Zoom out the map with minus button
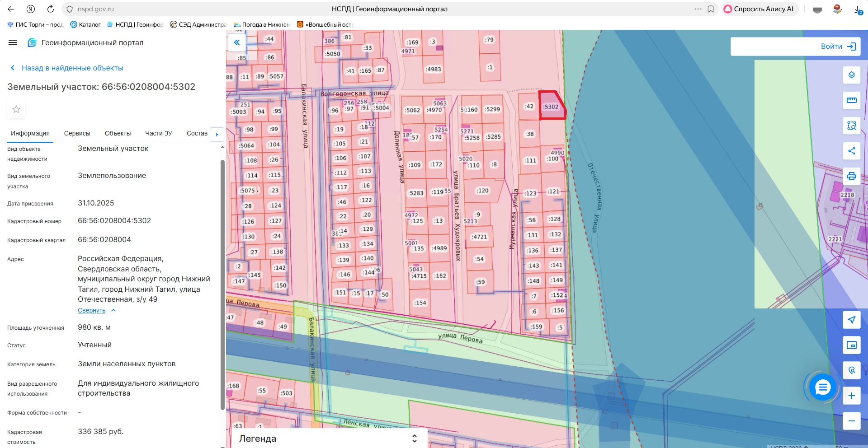 [x=851, y=421]
